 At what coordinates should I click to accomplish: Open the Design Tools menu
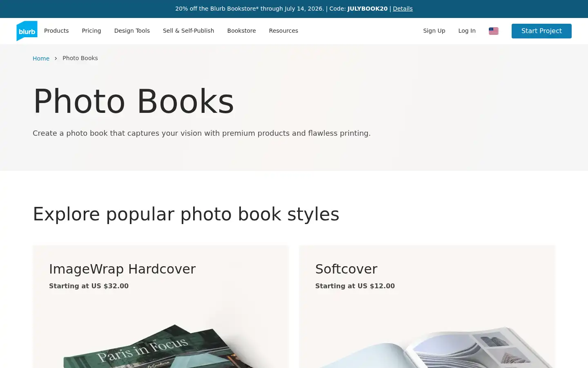tap(132, 31)
